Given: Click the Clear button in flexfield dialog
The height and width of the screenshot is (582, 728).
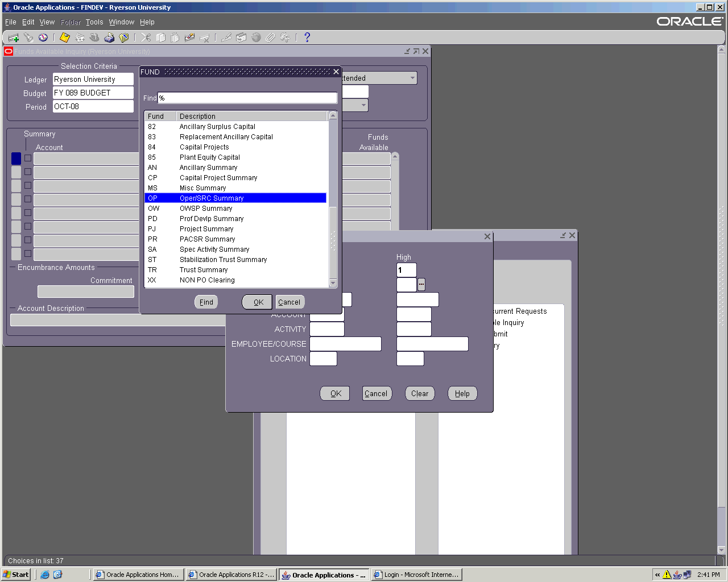Looking at the screenshot, I should pyautogui.click(x=420, y=393).
